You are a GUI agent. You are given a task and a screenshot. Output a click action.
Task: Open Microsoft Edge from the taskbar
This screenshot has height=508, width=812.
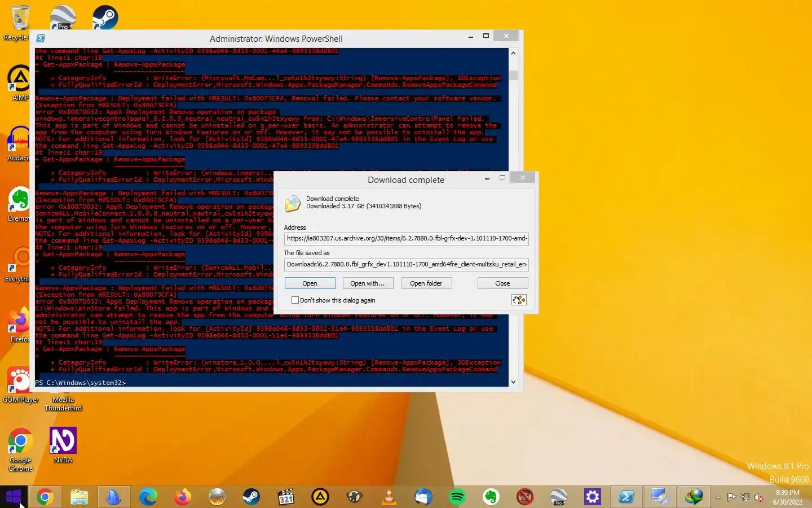coord(148,497)
